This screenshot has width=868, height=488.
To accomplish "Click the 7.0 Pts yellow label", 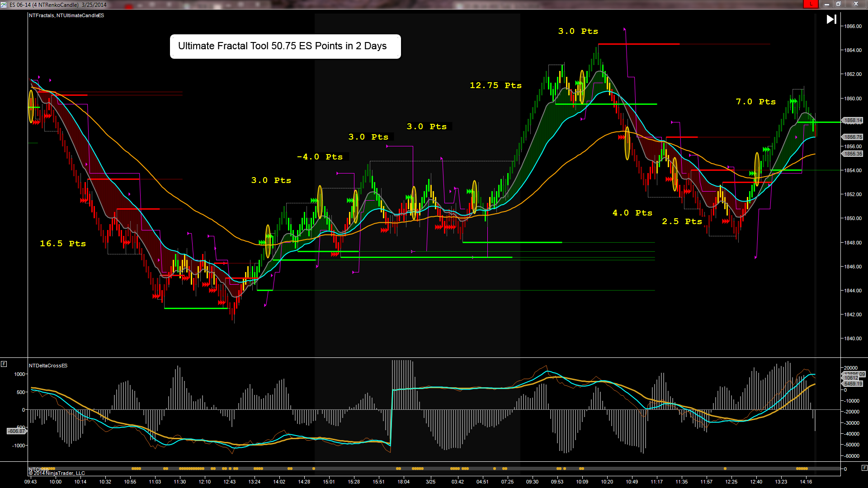I will (755, 102).
